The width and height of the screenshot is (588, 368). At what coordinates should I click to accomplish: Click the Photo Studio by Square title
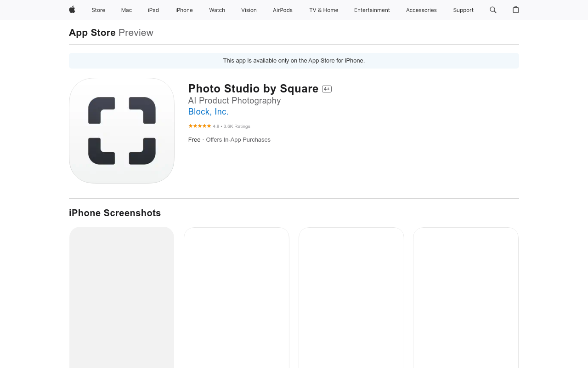click(x=253, y=89)
